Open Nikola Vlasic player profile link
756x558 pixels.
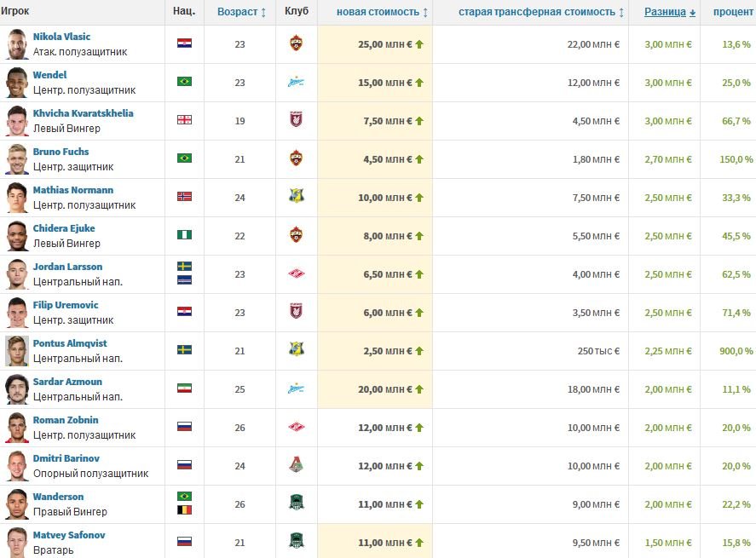pos(61,37)
